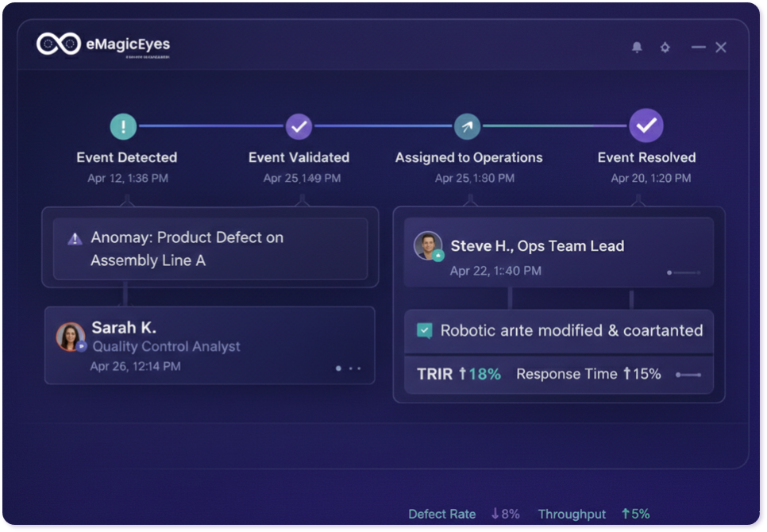Viewport: 767px width, 532px height.
Task: Select the Throughput status item
Action: (592, 514)
